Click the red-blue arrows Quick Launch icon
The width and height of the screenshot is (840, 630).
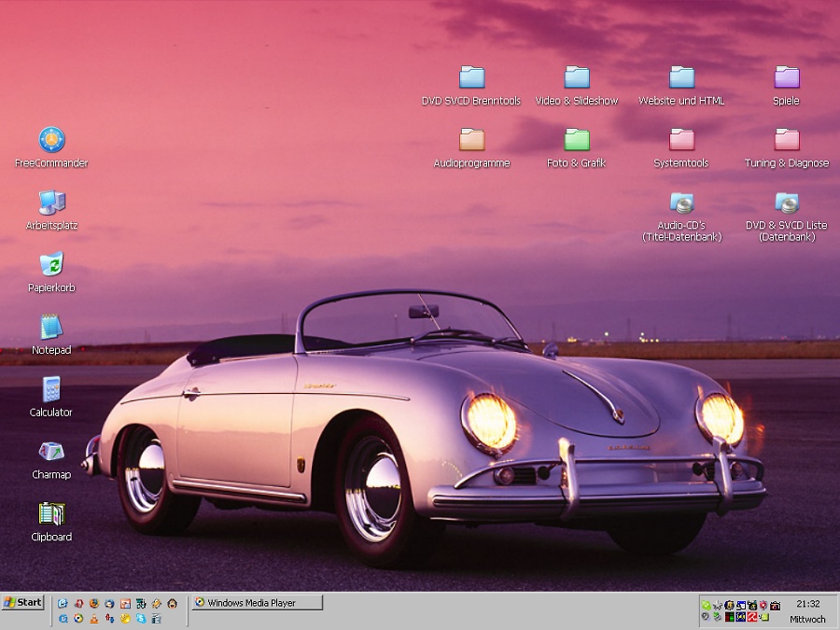[x=110, y=618]
